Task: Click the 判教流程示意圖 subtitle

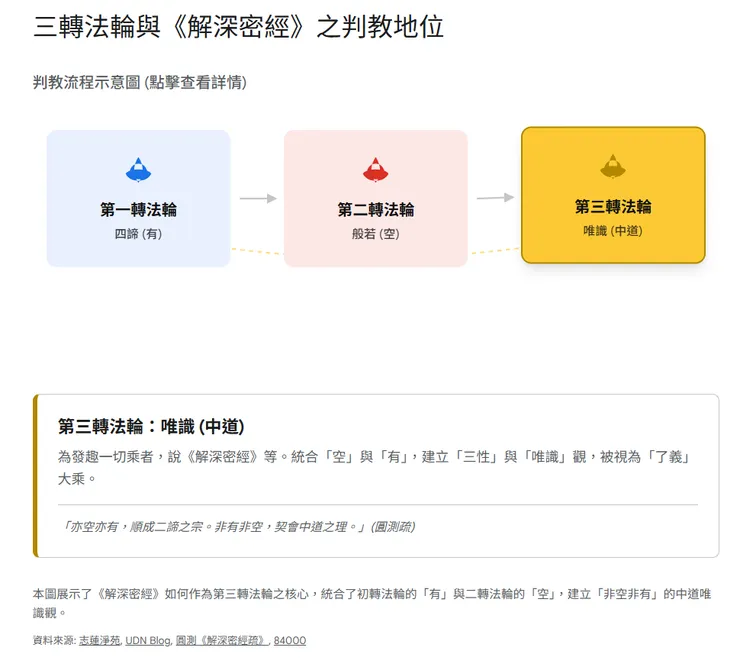Action: point(140,82)
